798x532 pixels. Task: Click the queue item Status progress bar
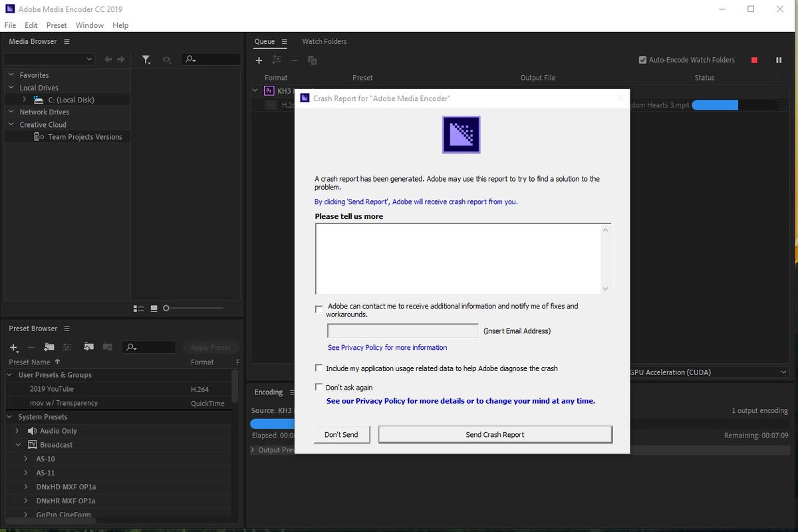pyautogui.click(x=734, y=105)
